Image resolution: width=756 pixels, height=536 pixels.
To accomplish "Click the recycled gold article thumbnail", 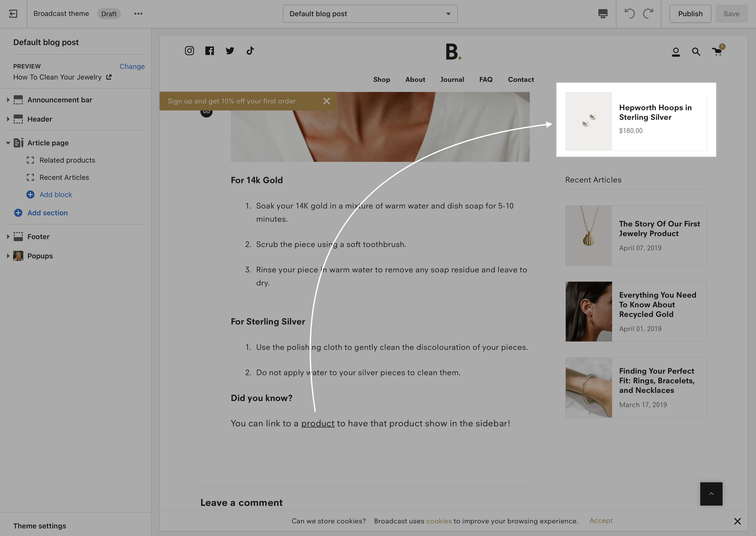I will point(588,311).
